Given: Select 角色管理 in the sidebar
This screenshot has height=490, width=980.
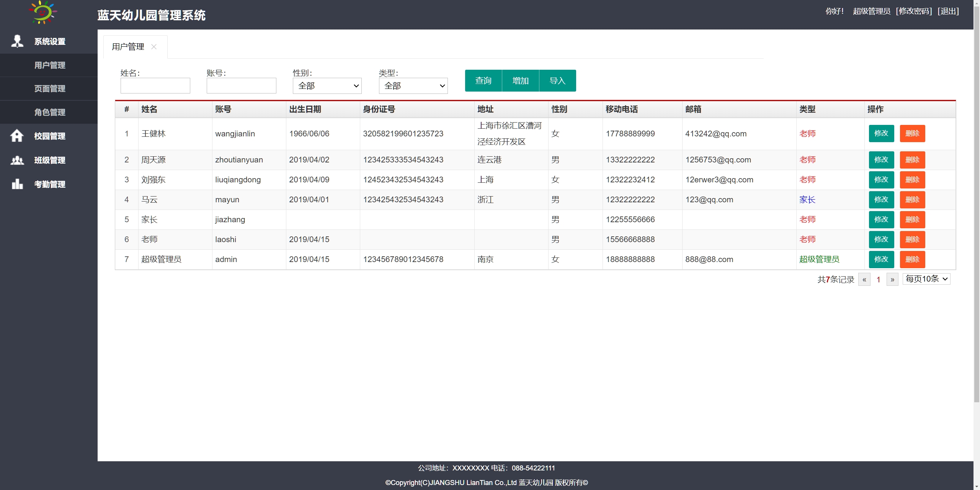Looking at the screenshot, I should point(49,112).
